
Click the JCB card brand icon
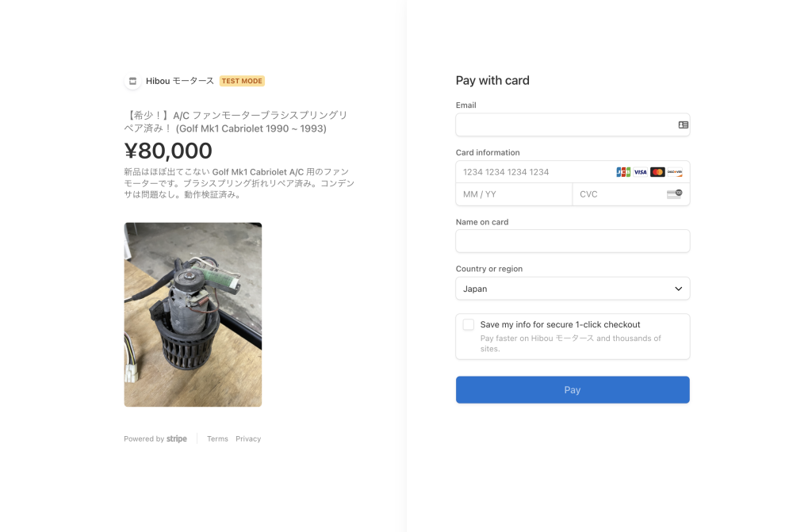click(623, 172)
